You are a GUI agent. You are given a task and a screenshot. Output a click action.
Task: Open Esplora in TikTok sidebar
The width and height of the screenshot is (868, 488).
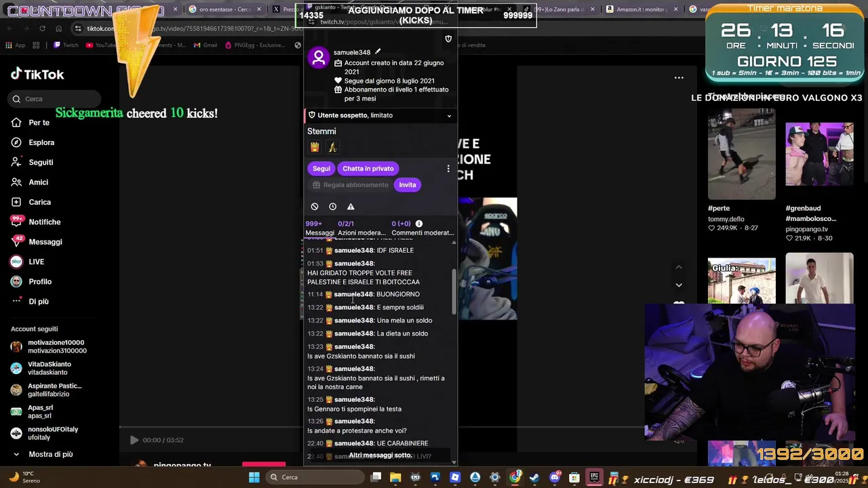pos(33,142)
